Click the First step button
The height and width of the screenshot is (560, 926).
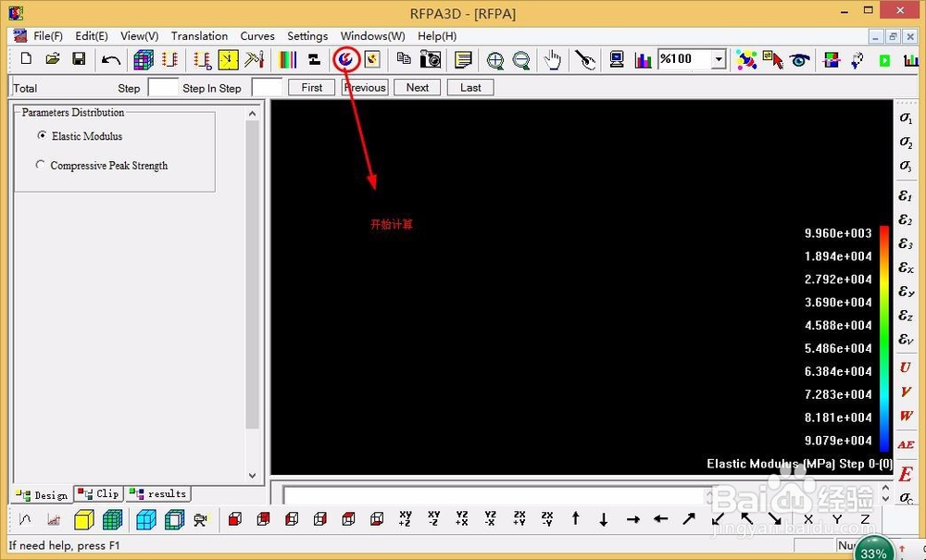click(312, 87)
